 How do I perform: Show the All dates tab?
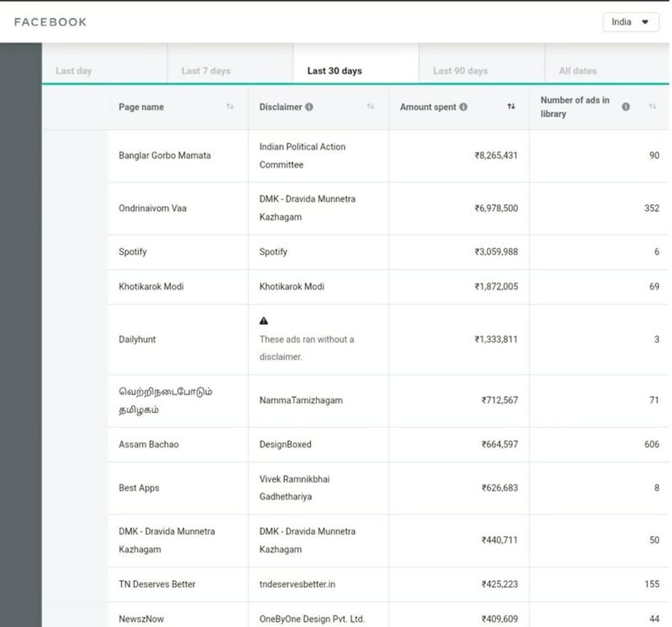click(x=577, y=71)
